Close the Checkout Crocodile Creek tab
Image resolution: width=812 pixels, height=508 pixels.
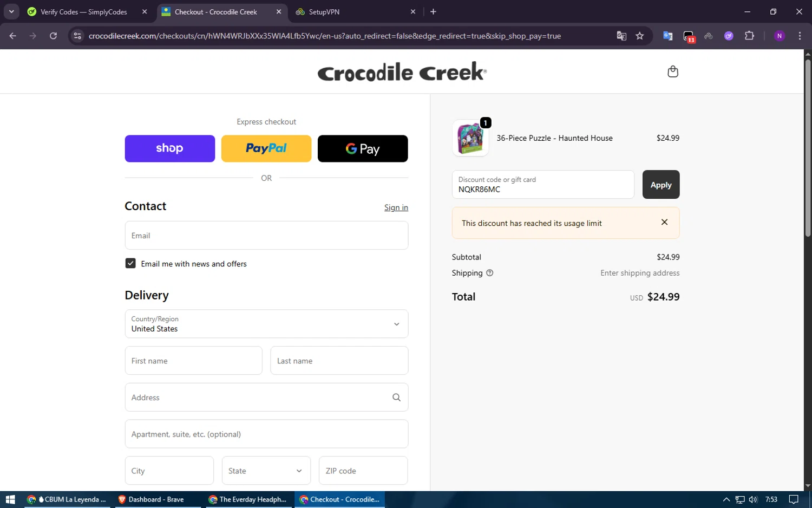click(x=278, y=11)
